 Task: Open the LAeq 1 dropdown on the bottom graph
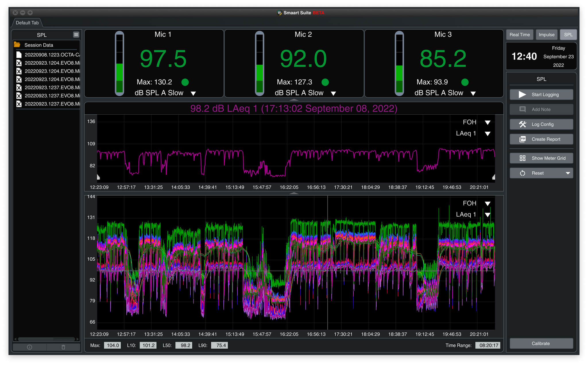(487, 214)
